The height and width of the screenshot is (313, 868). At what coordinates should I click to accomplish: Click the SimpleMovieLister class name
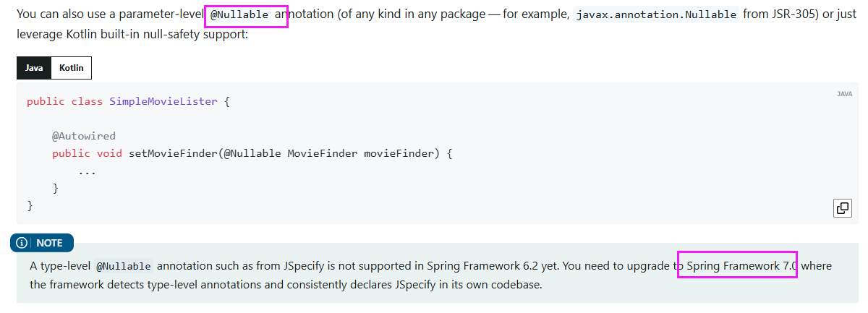[163, 101]
